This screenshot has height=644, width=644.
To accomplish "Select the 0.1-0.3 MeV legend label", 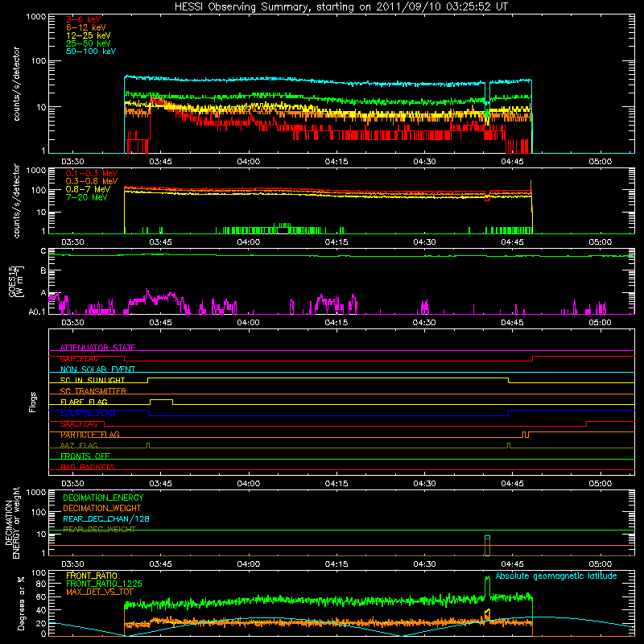I will click(92, 173).
